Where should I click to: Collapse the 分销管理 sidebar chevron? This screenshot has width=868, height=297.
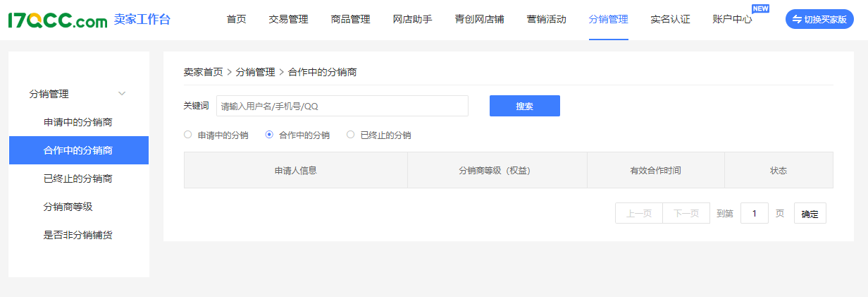(x=122, y=94)
